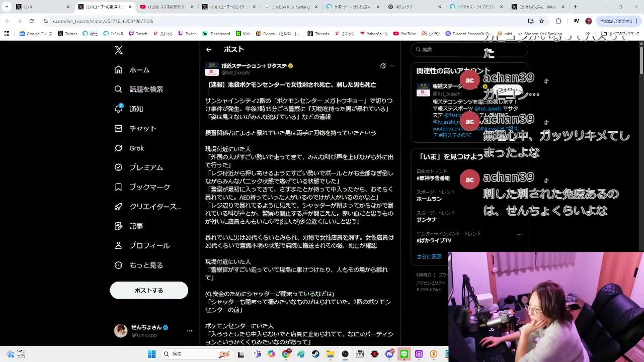Screen dimensions: 644x362
Task: Click さらに表示 show more trends
Action: [429, 256]
